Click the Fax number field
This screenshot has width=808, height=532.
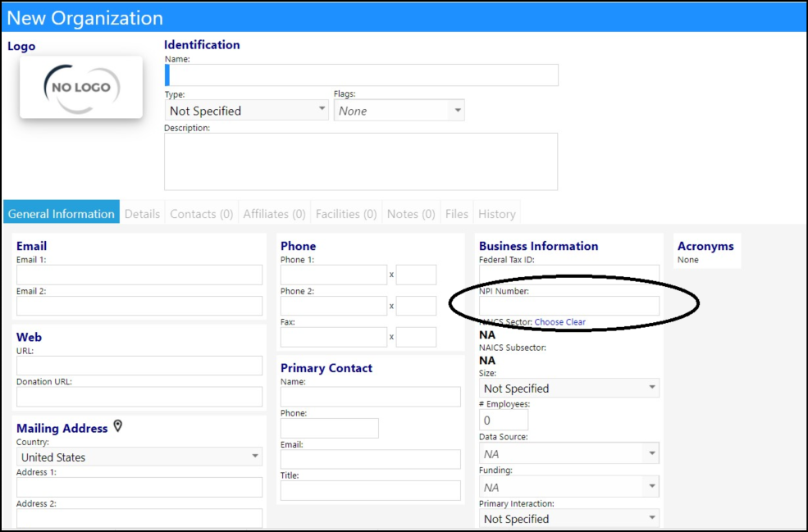tap(333, 337)
